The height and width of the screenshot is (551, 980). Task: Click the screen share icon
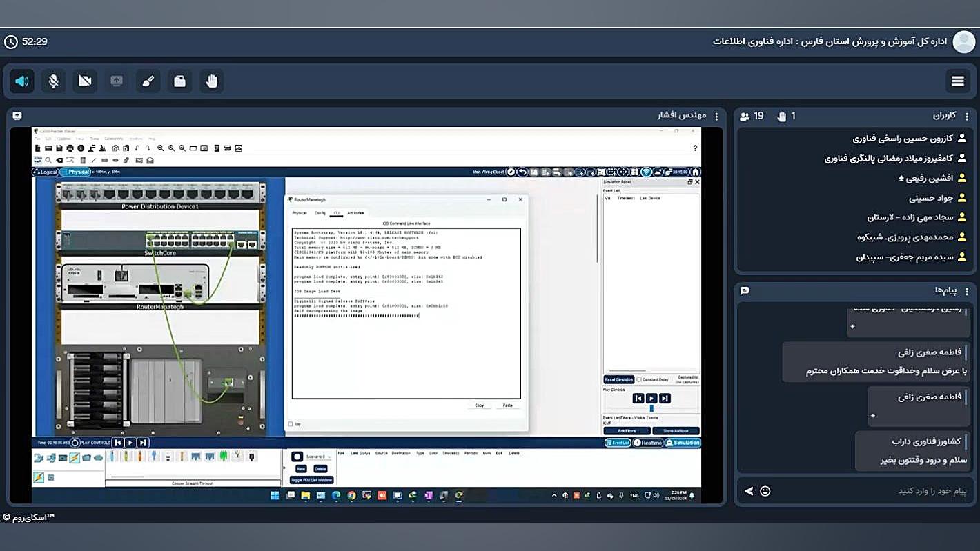click(117, 81)
